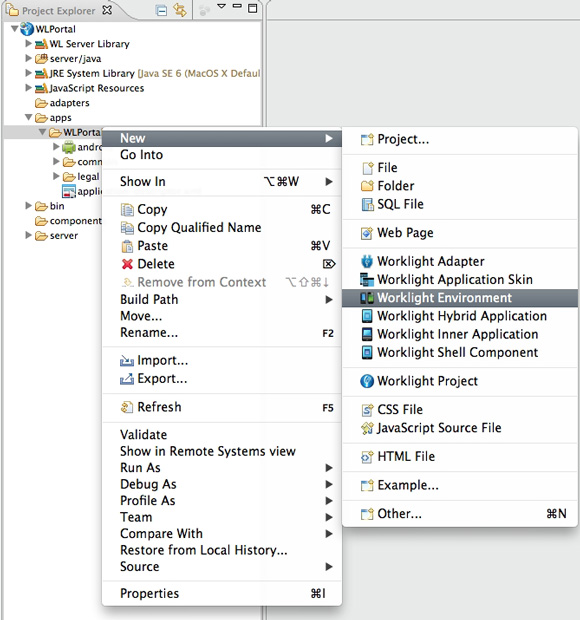
Task: Expand JRE System Library node
Action: [28, 73]
